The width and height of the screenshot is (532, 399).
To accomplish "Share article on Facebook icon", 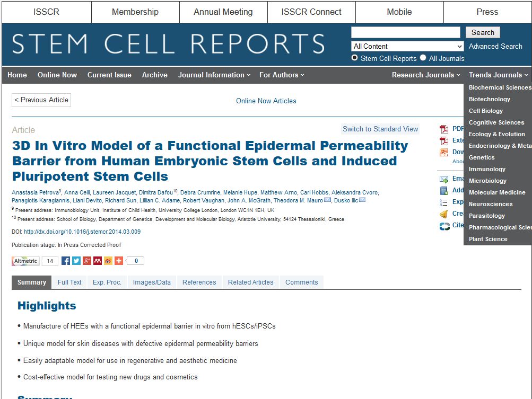I will click(x=66, y=261).
